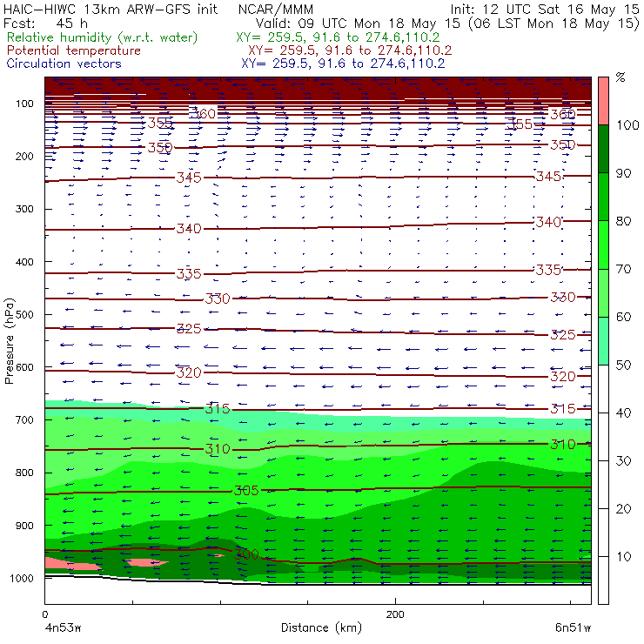Click the '4n53w' start coordinate label

[64, 627]
